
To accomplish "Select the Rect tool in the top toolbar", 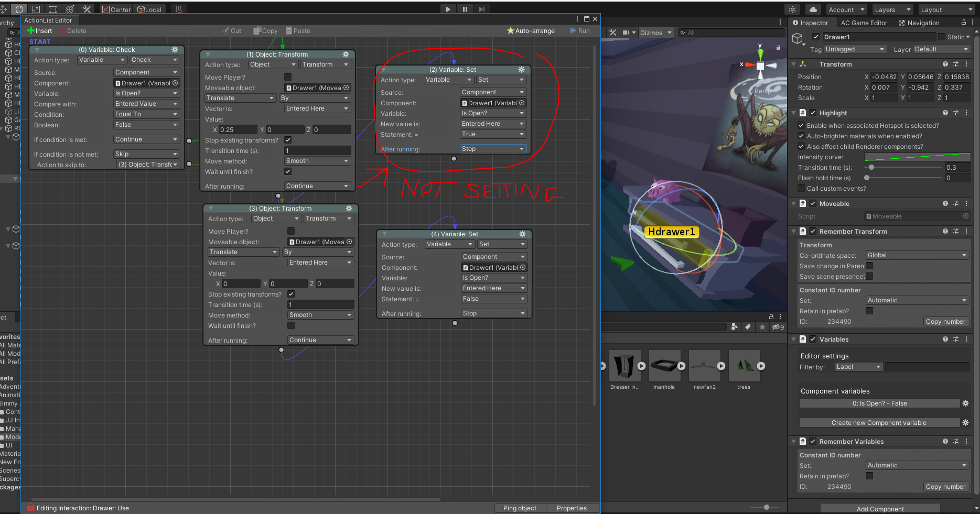I will [53, 9].
